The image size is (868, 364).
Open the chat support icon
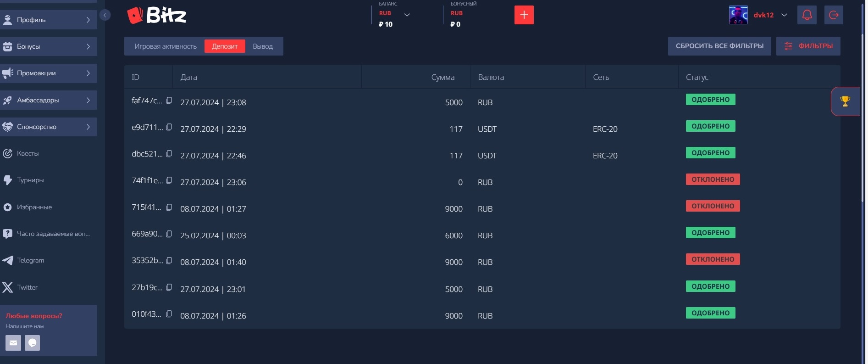point(32,343)
